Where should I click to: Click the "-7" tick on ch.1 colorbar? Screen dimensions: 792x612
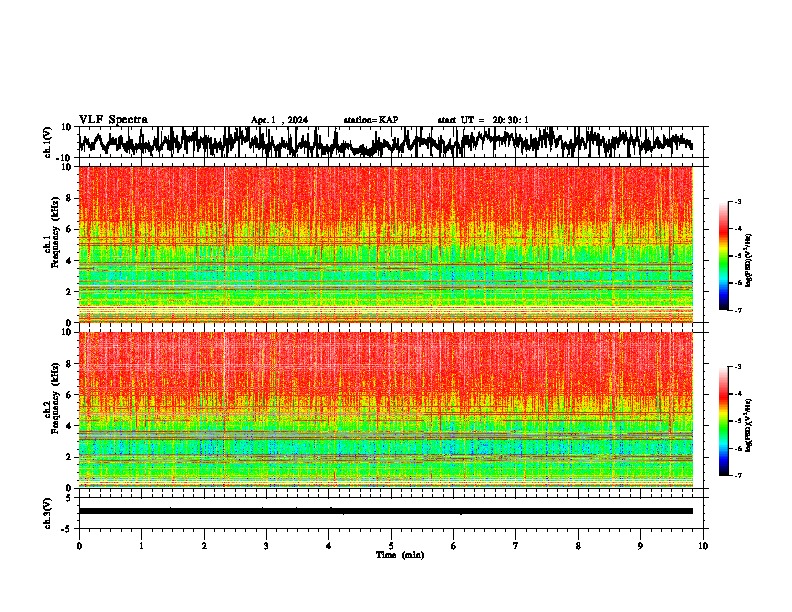click(737, 310)
